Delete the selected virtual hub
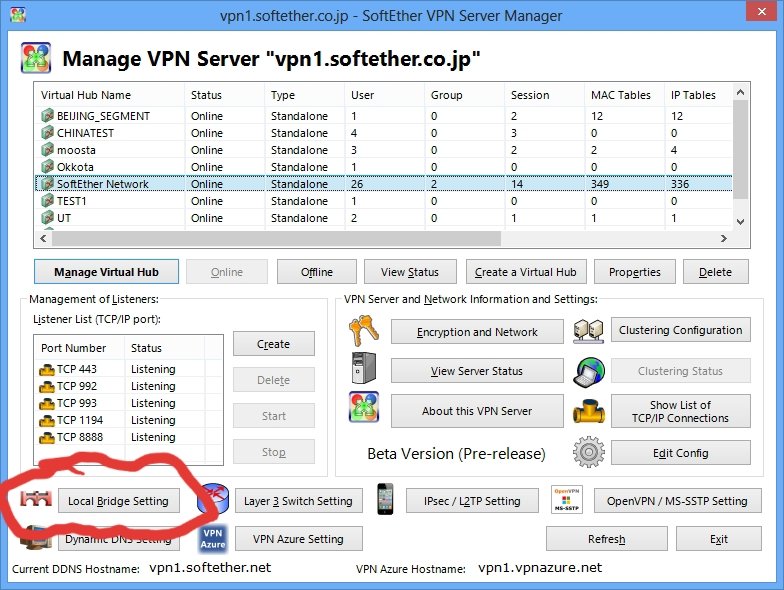The image size is (784, 590). coord(716,272)
